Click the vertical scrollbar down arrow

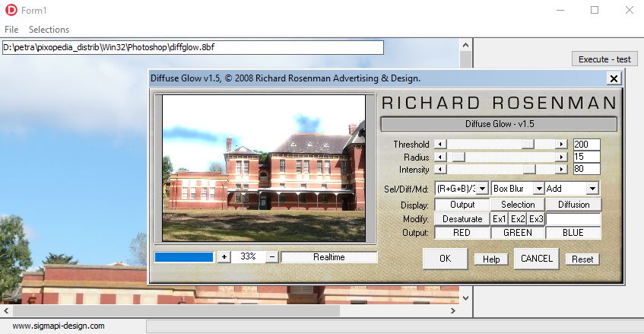(x=465, y=298)
